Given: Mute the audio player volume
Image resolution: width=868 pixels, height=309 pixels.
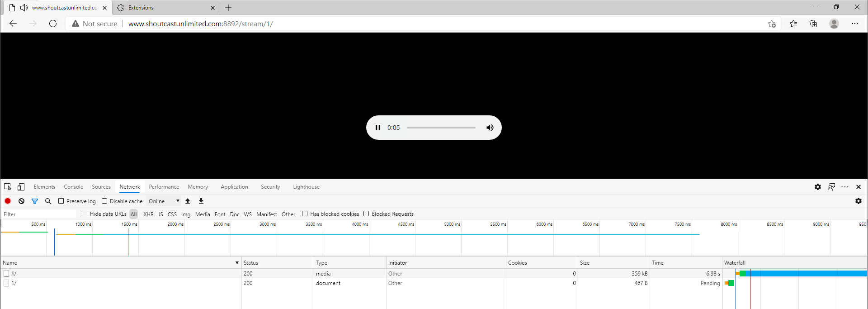Looking at the screenshot, I should (x=490, y=128).
